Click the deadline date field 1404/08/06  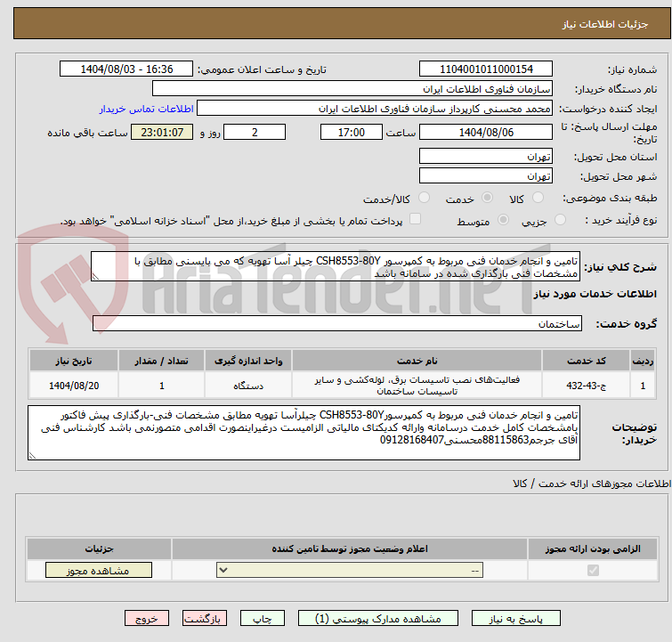[x=486, y=132]
